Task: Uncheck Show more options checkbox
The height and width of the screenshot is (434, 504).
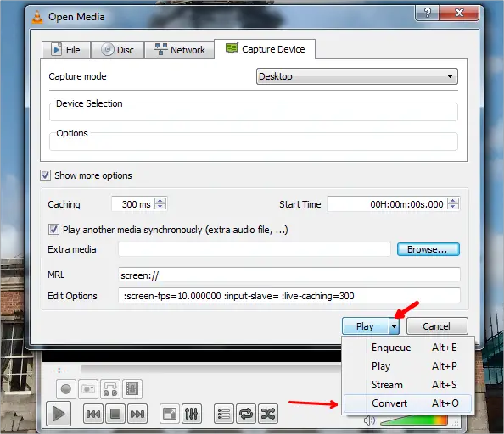Action: click(45, 175)
